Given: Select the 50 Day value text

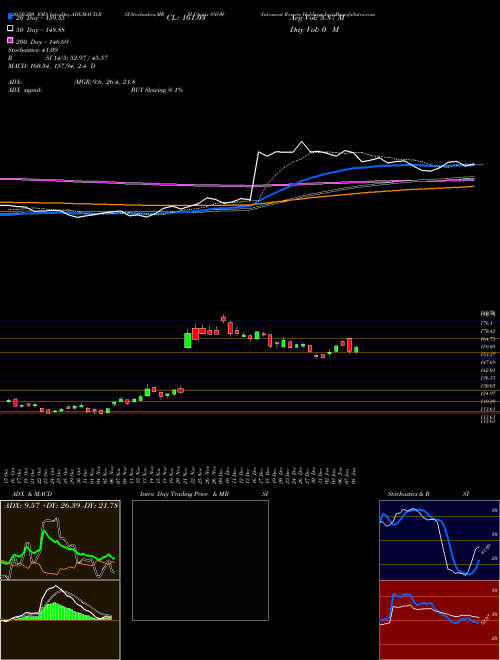Looking at the screenshot, I should tap(40, 30).
